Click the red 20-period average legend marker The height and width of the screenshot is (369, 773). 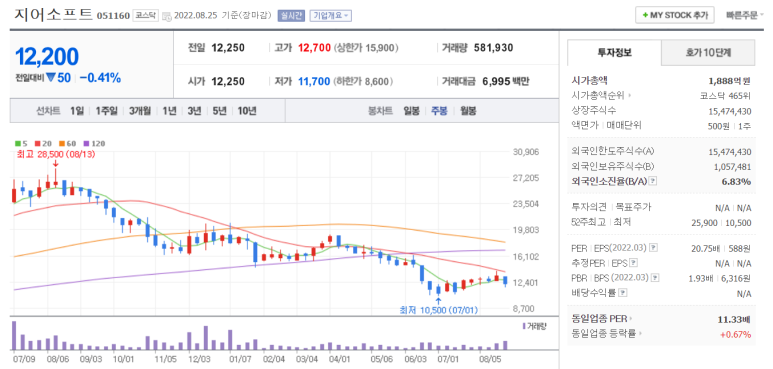pos(37,143)
